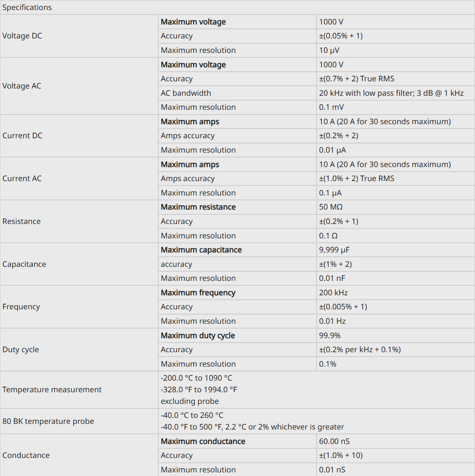Click the Voltage AC category cell
This screenshot has height=476, width=475.
pos(79,86)
